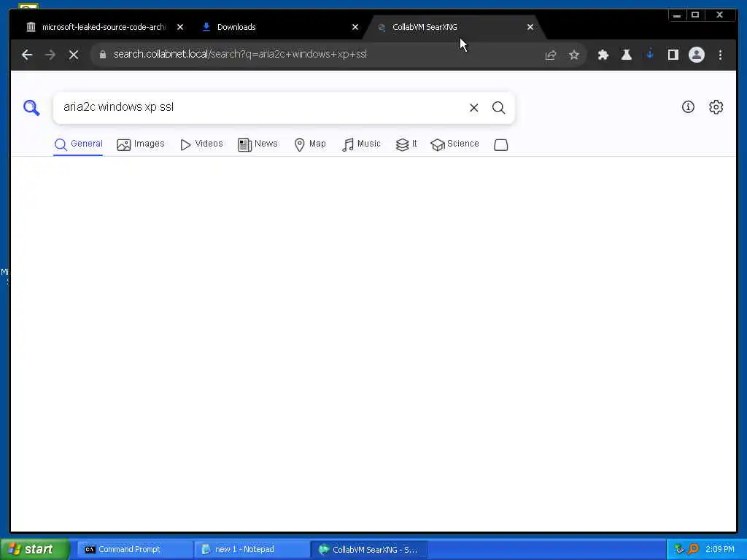Select the last category folder icon
The height and width of the screenshot is (560, 747).
coord(500,145)
